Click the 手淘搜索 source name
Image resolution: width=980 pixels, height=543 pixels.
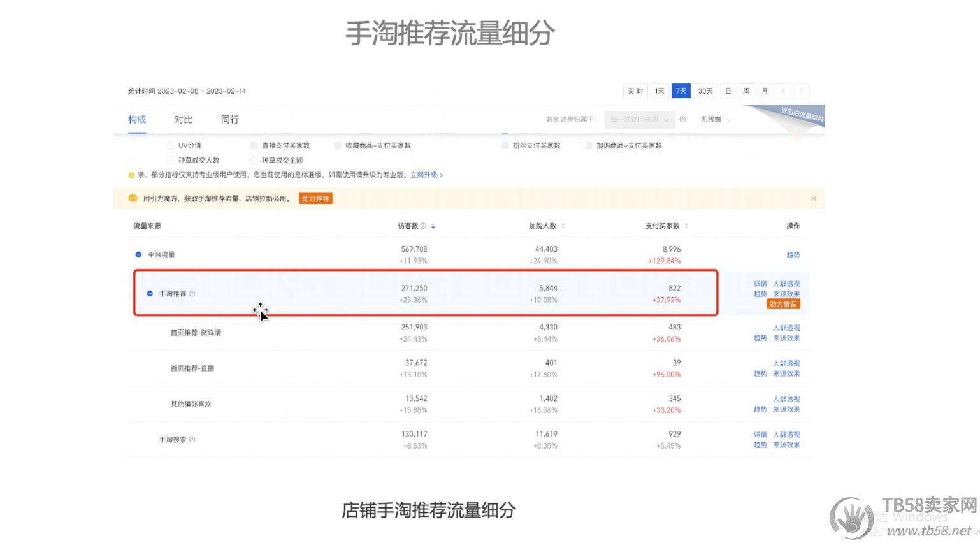[x=173, y=440]
